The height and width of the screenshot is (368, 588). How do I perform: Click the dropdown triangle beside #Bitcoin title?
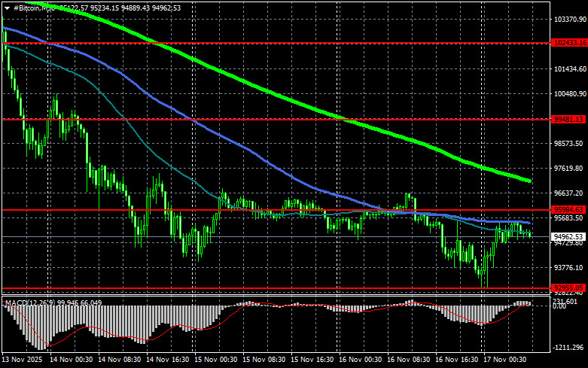7,7
